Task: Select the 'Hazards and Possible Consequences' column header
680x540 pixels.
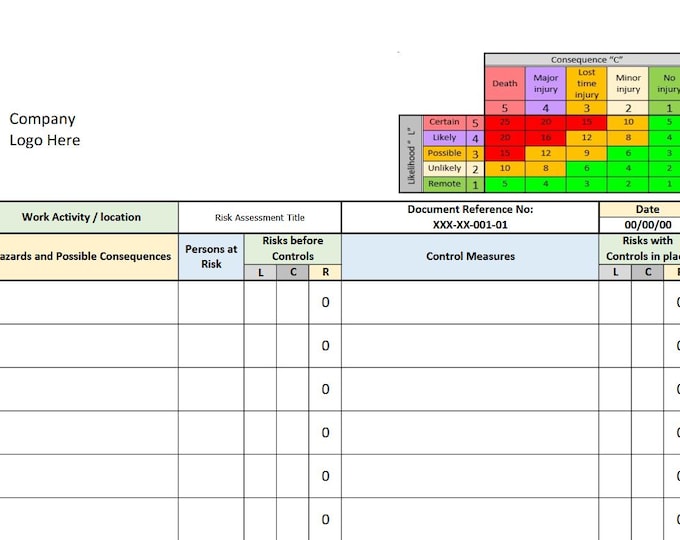Action: click(x=88, y=257)
